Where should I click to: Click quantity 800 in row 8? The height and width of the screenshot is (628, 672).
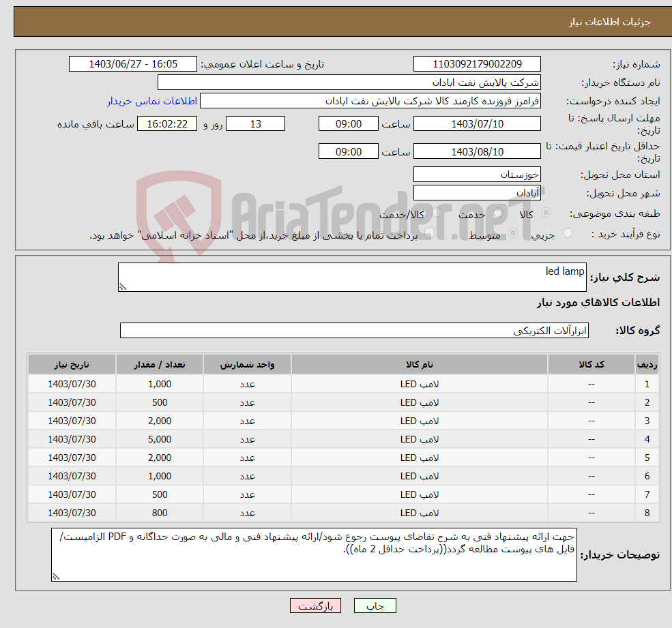[x=160, y=513]
